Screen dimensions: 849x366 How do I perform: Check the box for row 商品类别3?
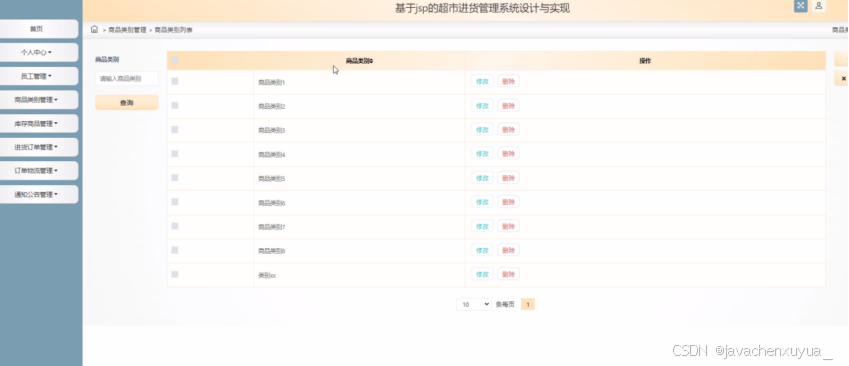(x=175, y=129)
